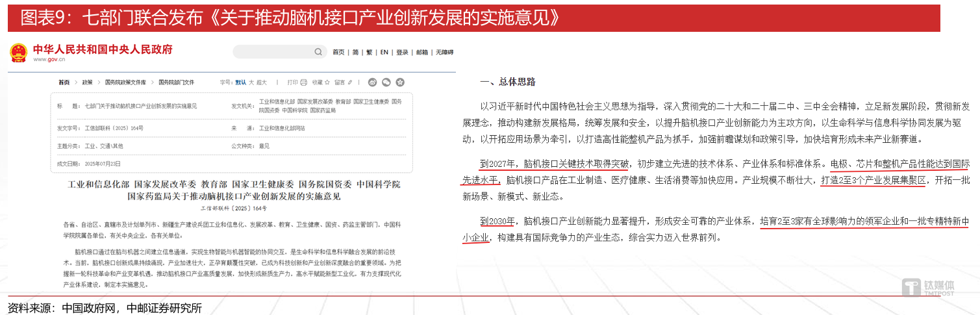
Task: Click the www.gov.cn address under site title
Action: point(49,60)
